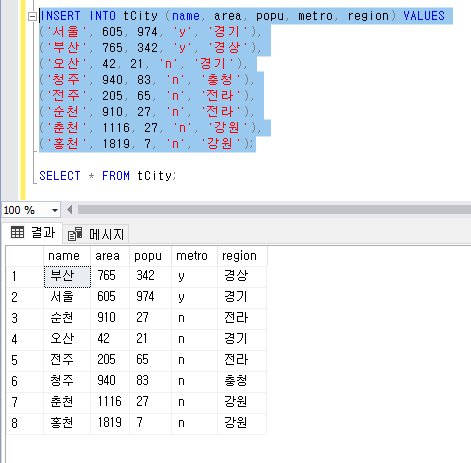Switch to the 결과 tab

pyautogui.click(x=33, y=233)
